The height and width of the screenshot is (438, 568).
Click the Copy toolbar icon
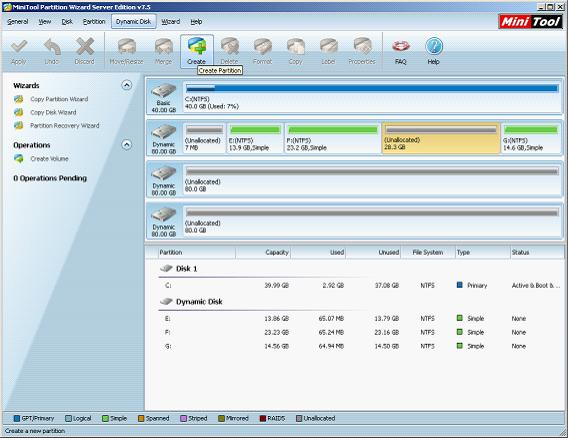point(296,47)
